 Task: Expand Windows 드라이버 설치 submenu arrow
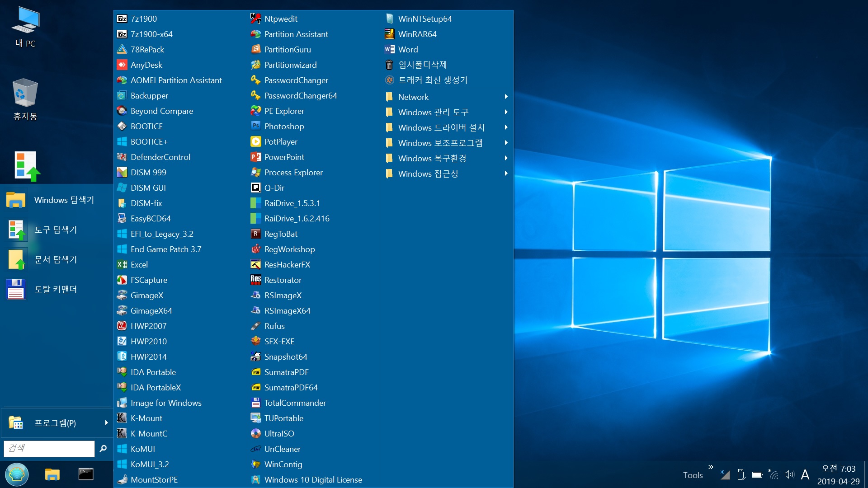(506, 127)
